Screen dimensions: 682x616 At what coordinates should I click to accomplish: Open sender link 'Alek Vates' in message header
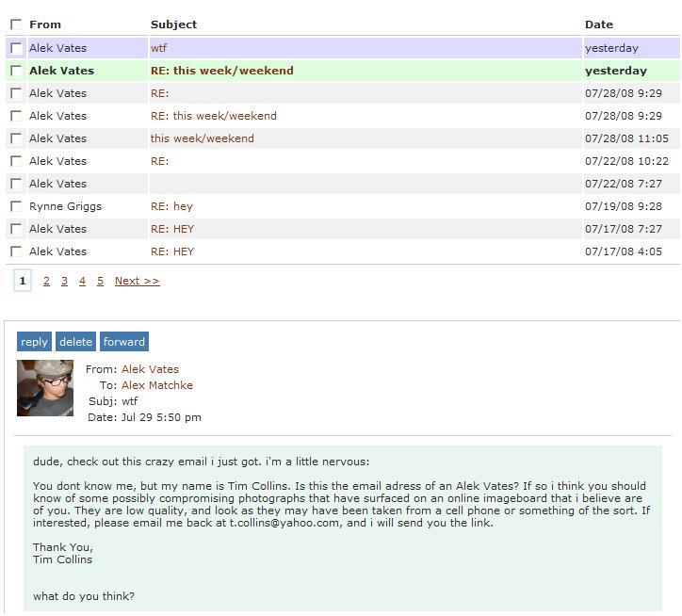pyautogui.click(x=150, y=369)
